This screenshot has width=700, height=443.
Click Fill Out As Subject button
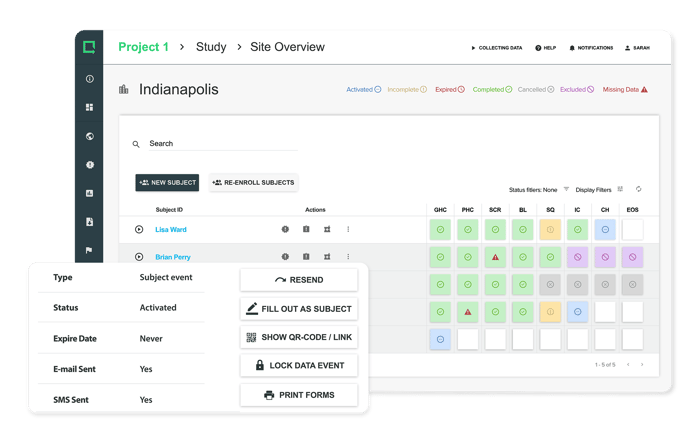pyautogui.click(x=299, y=309)
